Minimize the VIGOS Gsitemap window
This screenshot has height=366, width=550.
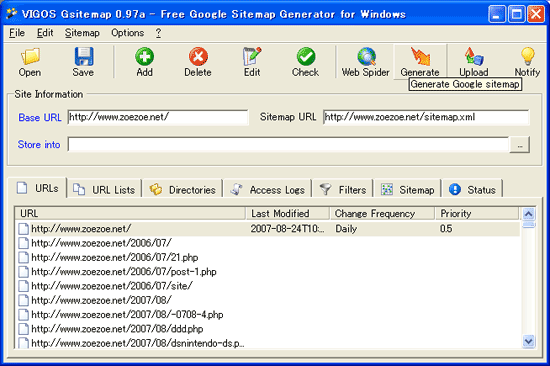[x=497, y=14]
